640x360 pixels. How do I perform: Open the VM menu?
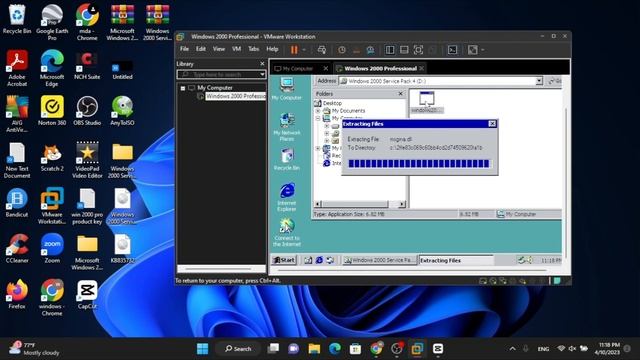tap(236, 49)
